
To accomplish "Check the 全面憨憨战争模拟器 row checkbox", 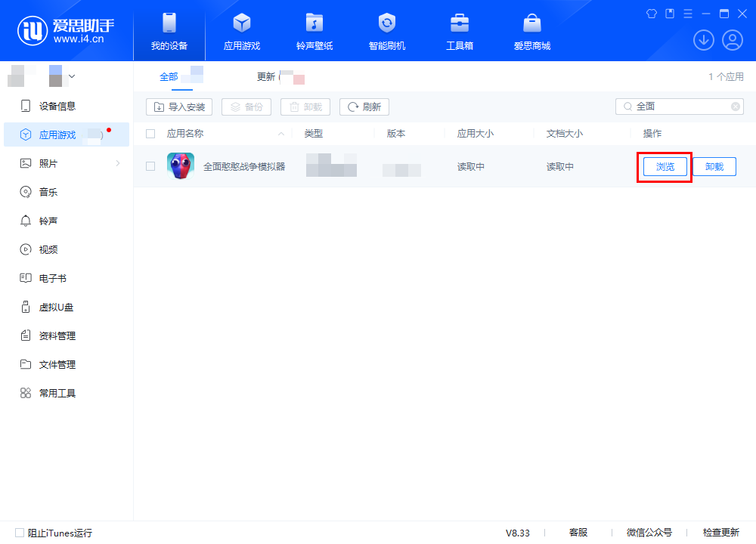I will click(x=150, y=166).
